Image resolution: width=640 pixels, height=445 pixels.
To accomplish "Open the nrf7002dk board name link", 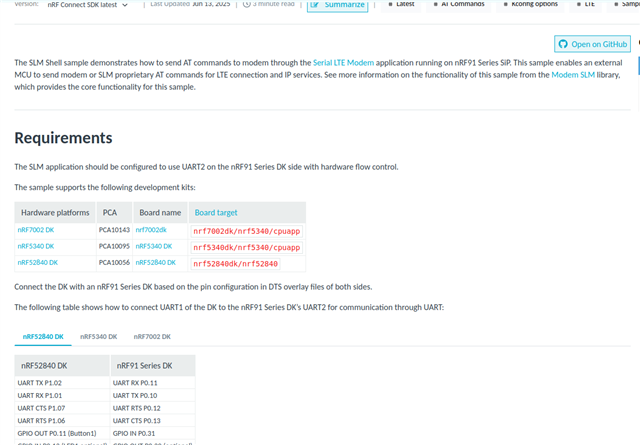I will [151, 230].
